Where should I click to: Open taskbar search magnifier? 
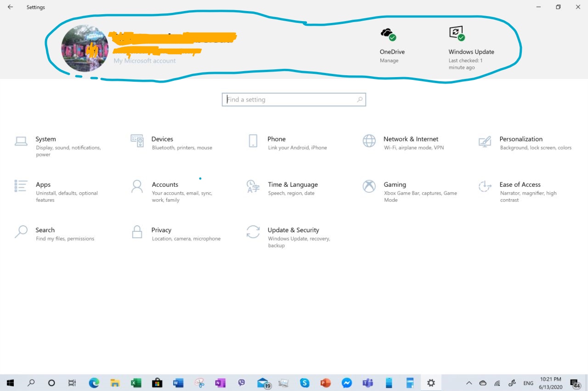31,383
